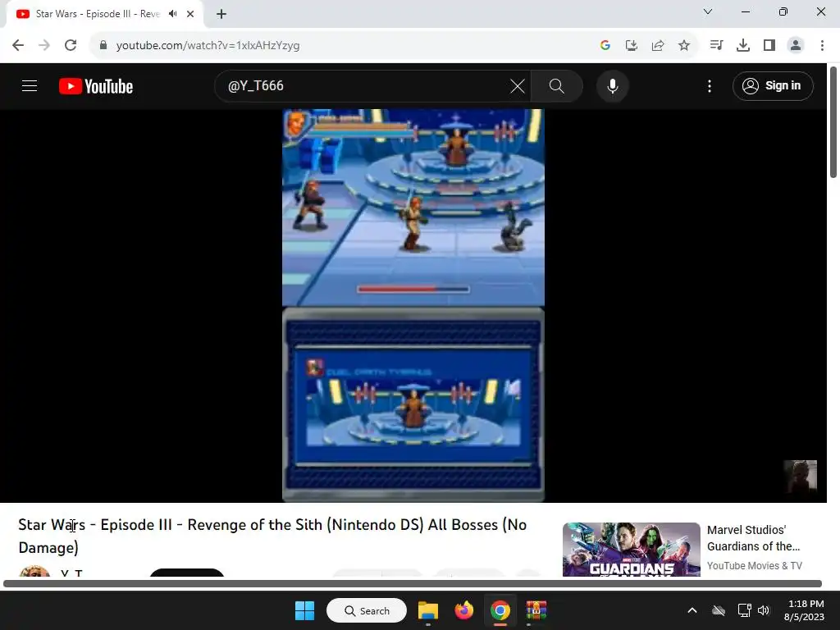Show Chrome downloads

tap(743, 45)
